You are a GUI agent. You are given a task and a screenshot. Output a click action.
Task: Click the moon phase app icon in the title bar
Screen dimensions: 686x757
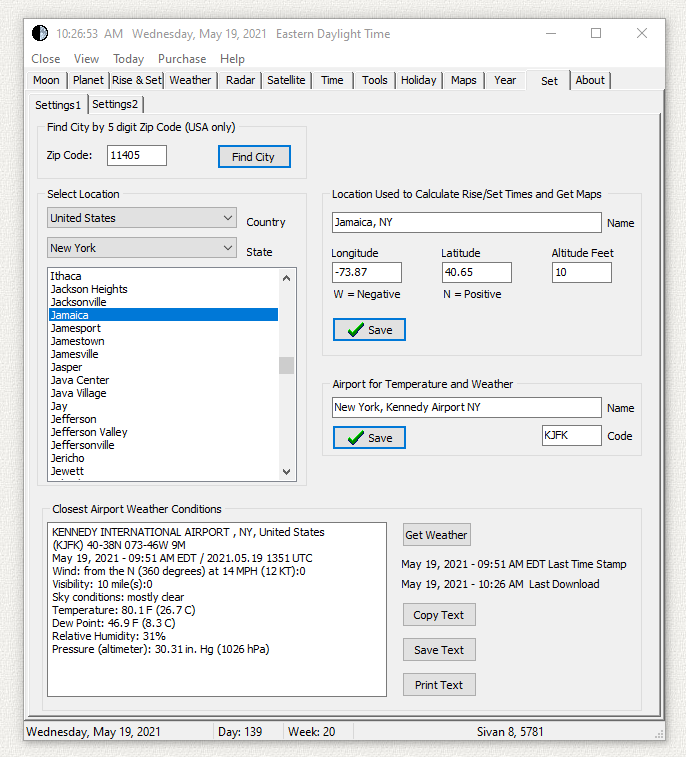(x=40, y=33)
